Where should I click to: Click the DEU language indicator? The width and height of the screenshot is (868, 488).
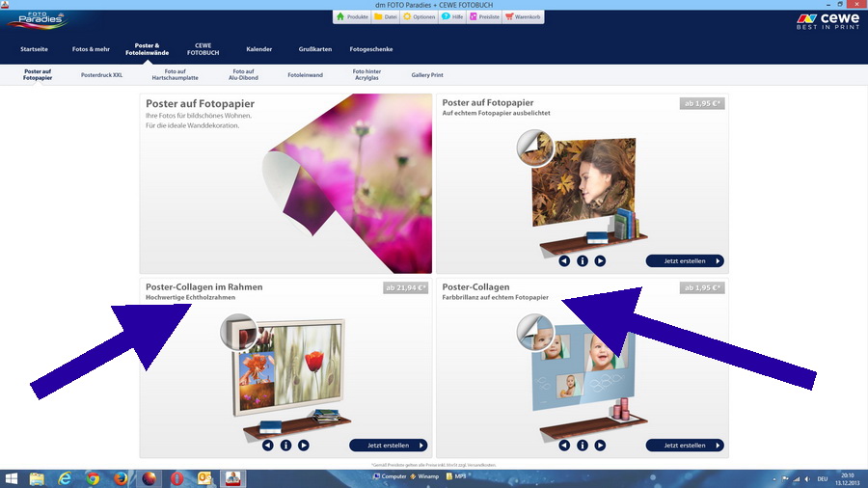click(x=823, y=479)
